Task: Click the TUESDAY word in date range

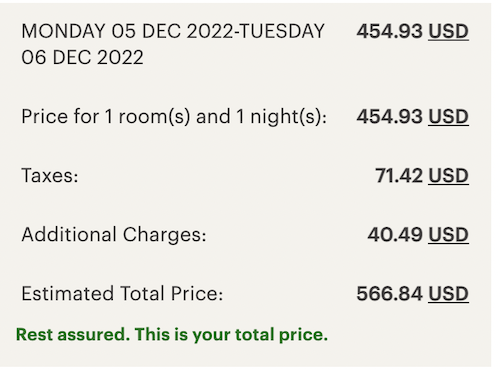Action: (282, 31)
